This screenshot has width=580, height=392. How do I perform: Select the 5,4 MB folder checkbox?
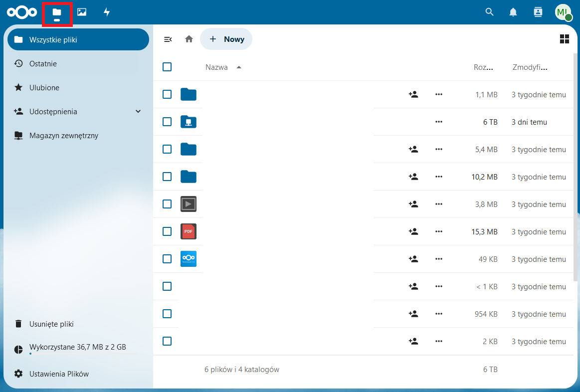(167, 149)
